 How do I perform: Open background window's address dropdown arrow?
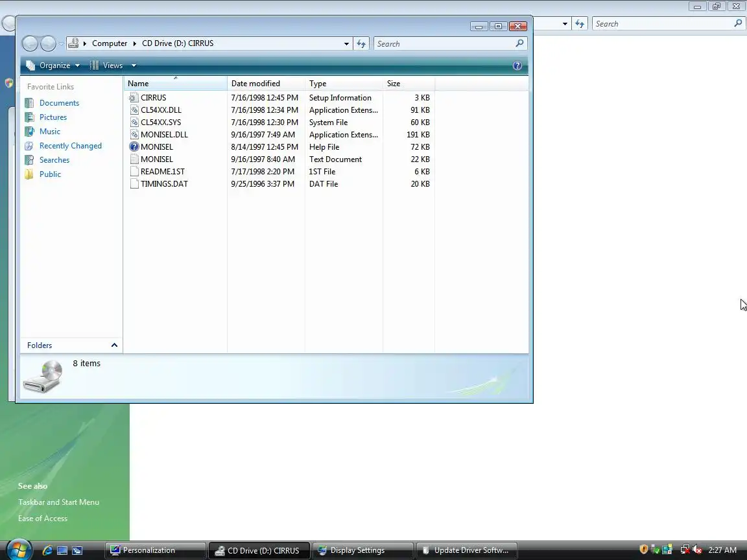(x=565, y=24)
